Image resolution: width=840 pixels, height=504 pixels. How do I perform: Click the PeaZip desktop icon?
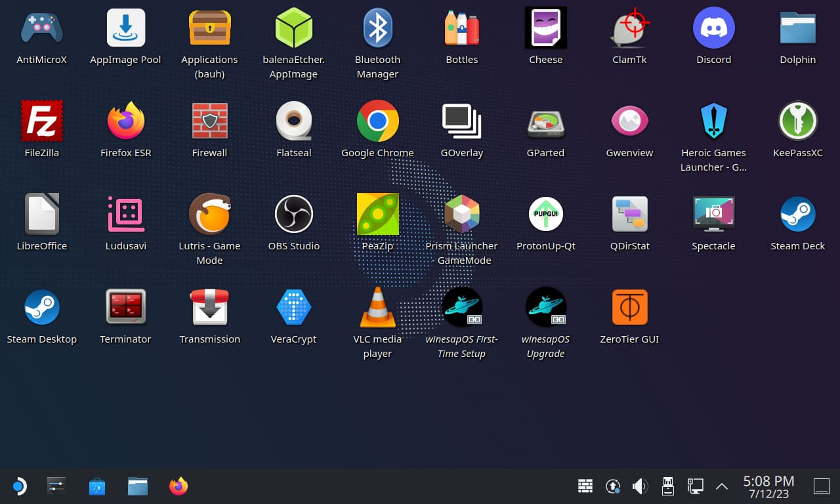click(377, 214)
